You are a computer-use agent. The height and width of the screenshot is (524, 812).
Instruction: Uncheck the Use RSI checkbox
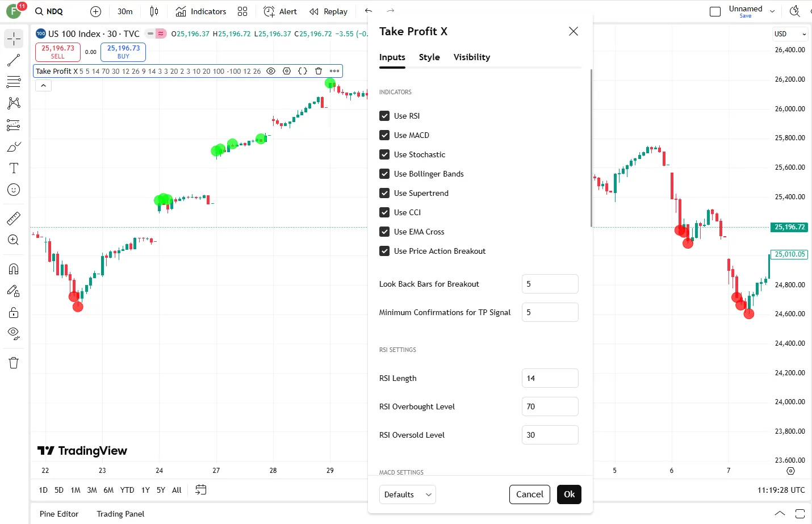(x=384, y=116)
